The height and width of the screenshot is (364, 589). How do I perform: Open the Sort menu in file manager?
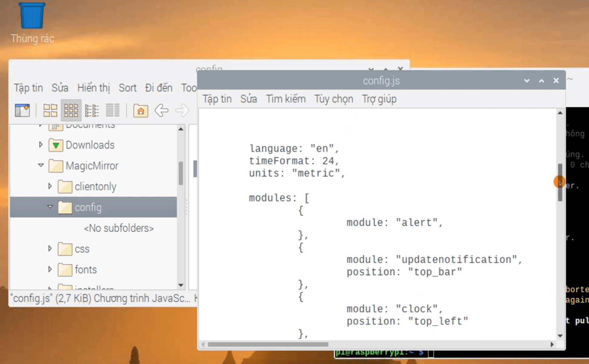127,88
